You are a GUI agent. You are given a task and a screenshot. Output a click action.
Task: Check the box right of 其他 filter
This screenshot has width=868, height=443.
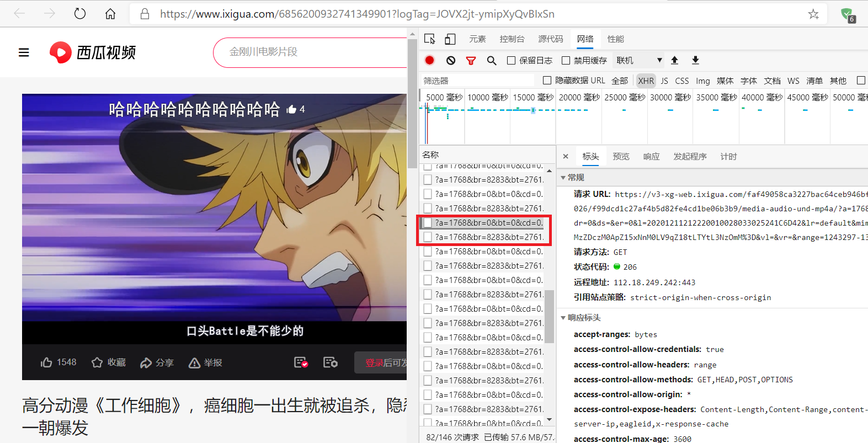(x=861, y=80)
